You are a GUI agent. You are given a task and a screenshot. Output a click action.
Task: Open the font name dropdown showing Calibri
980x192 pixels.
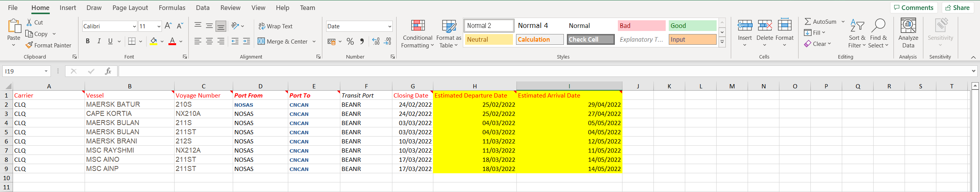click(x=134, y=26)
